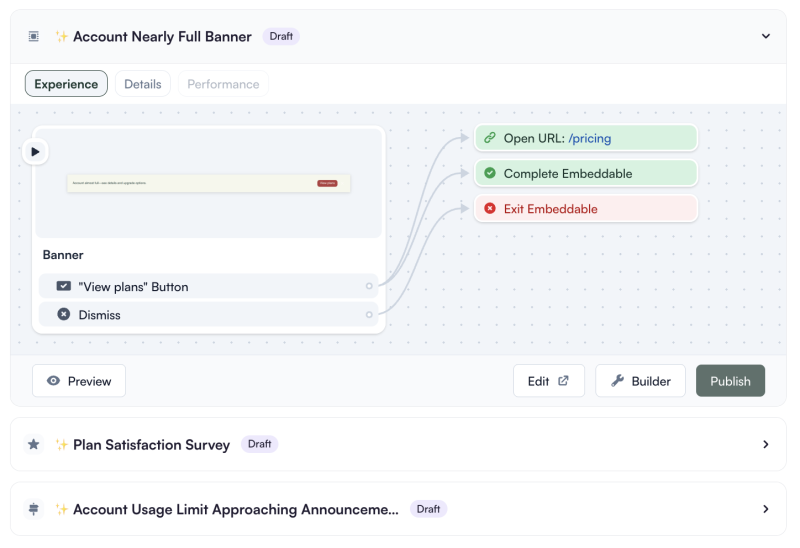Click the star icon beside Plan Satisfaction Survey
Screen dimensions: 800x548
tap(34, 444)
